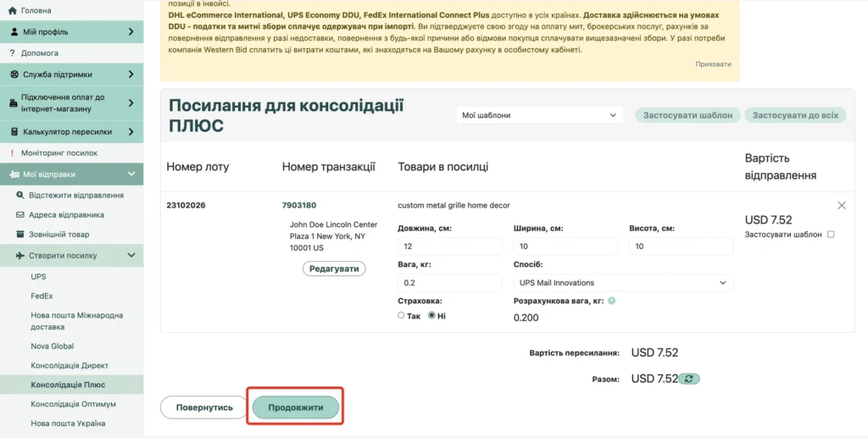Click the airplane icon beside Створити посилку

click(x=20, y=256)
